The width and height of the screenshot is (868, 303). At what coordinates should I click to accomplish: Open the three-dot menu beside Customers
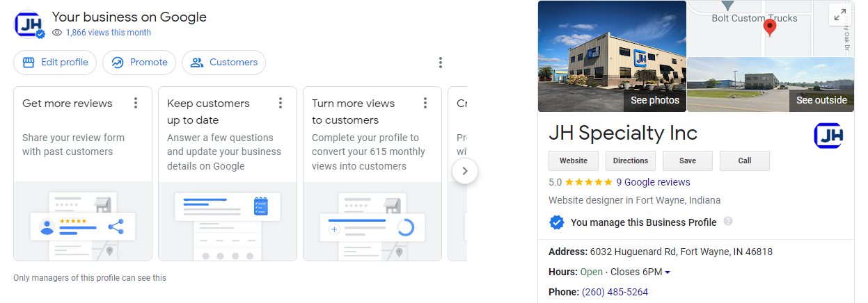[441, 63]
